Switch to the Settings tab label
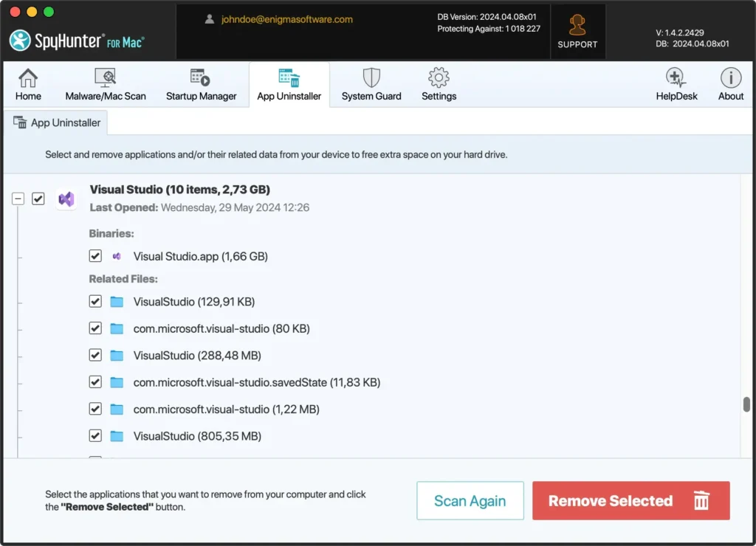 [439, 97]
